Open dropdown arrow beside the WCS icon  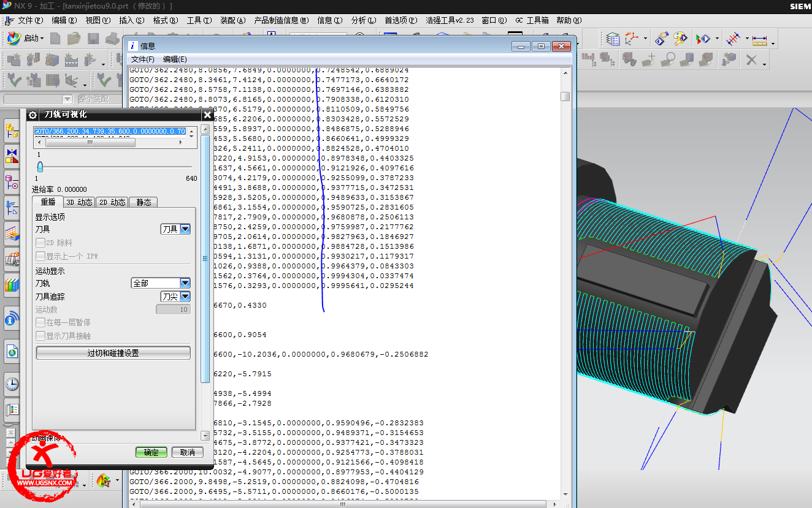(645, 39)
